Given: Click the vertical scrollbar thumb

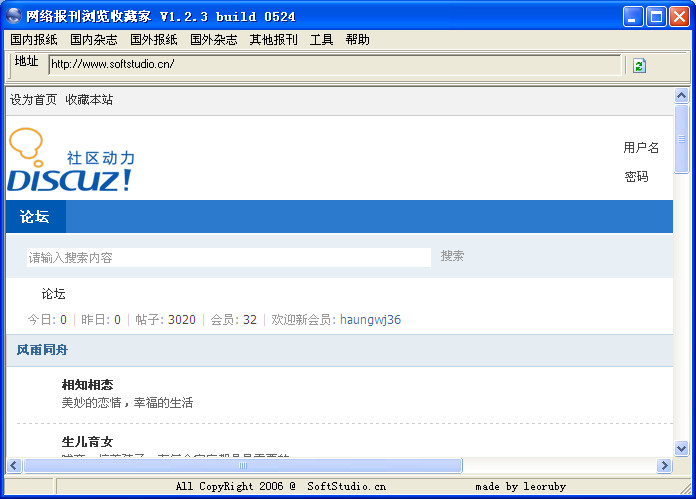Looking at the screenshot, I should (x=681, y=139).
